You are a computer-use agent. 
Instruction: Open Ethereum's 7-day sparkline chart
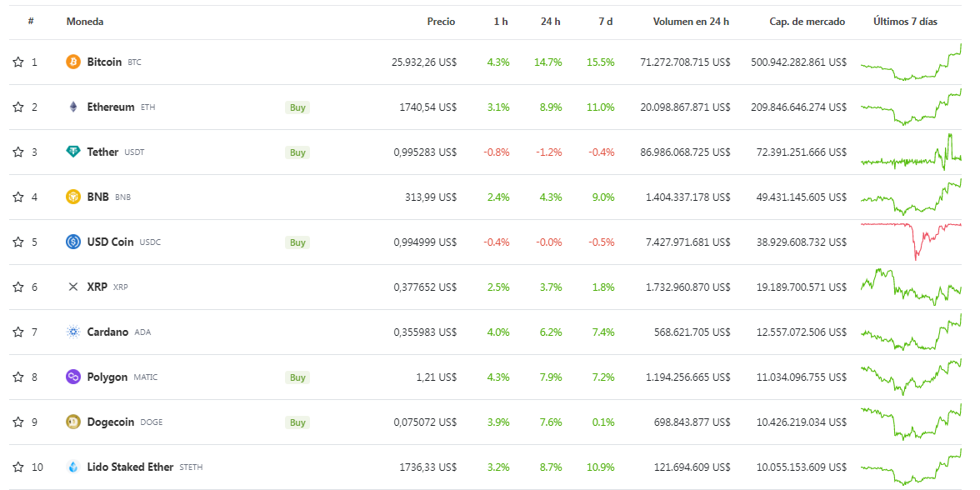[911, 107]
